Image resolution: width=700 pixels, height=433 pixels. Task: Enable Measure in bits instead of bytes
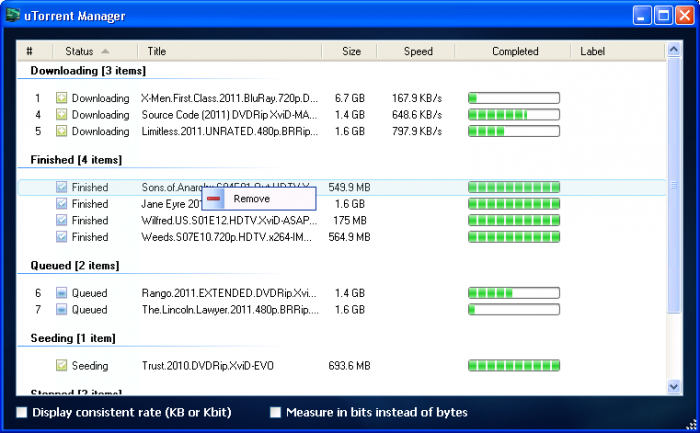275,412
